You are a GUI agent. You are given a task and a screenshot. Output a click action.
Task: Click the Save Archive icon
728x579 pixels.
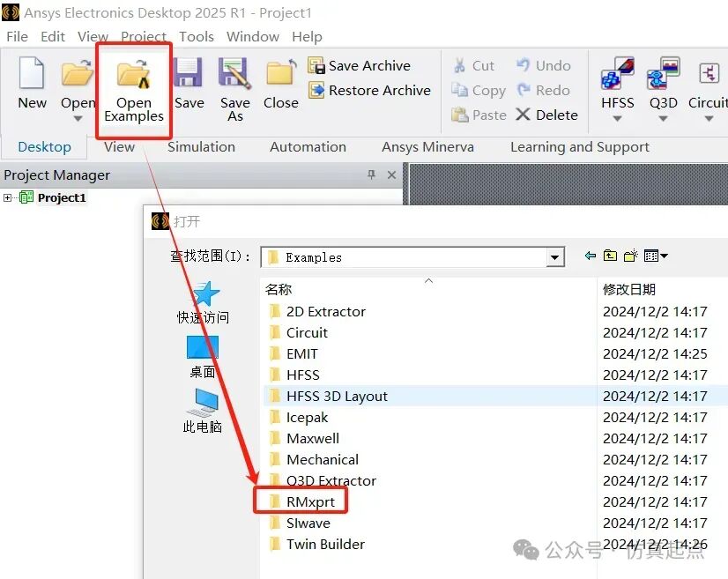pos(317,66)
